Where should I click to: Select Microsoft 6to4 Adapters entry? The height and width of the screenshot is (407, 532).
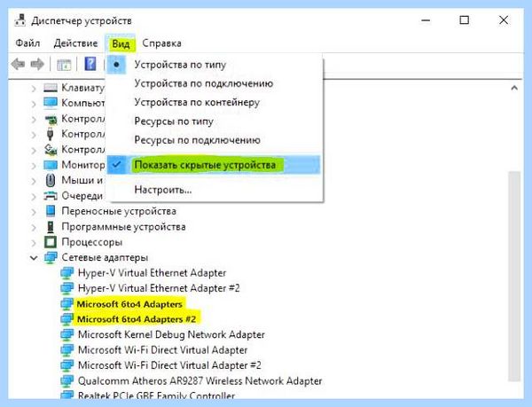(x=130, y=304)
